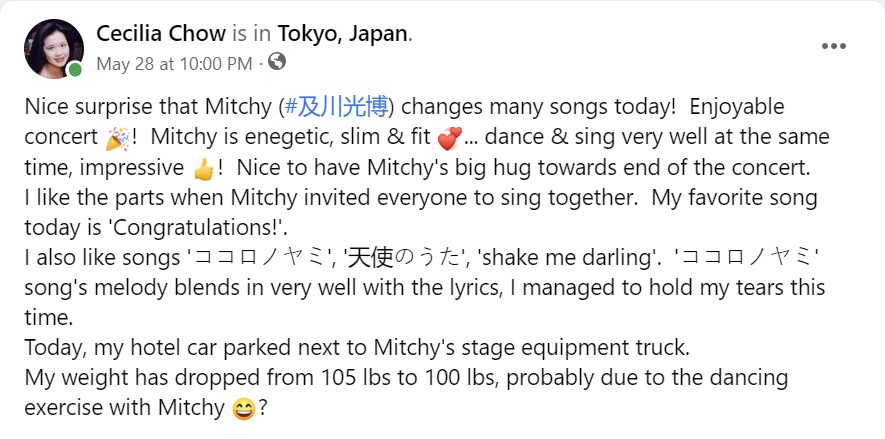Viewport: 885px width, 439px height.
Task: Click the thumbs up emoji after impressive
Action: click(x=203, y=169)
